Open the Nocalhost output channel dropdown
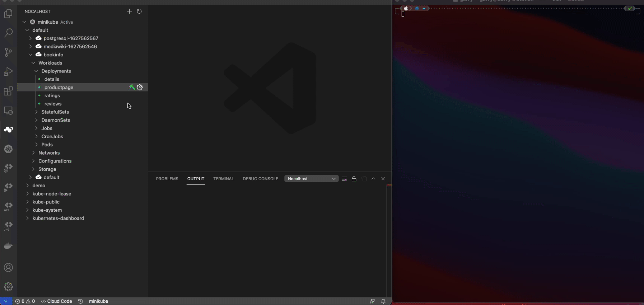644x305 pixels. point(311,179)
